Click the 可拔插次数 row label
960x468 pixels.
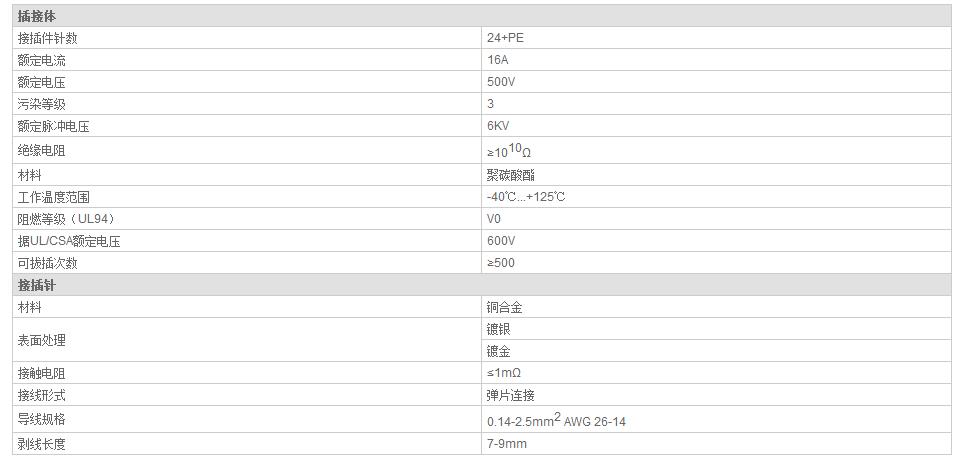pyautogui.click(x=47, y=263)
